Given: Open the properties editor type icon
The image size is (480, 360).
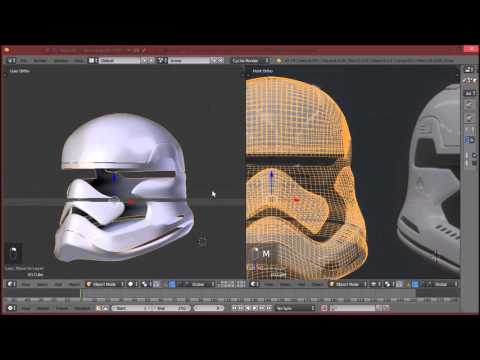Looking at the screenshot, I should coord(469,69).
